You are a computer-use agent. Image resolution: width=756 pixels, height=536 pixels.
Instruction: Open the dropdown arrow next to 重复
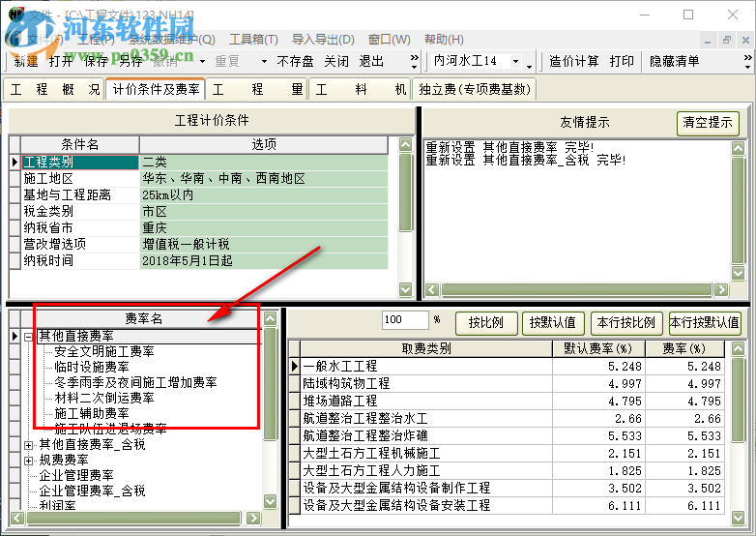click(264, 61)
